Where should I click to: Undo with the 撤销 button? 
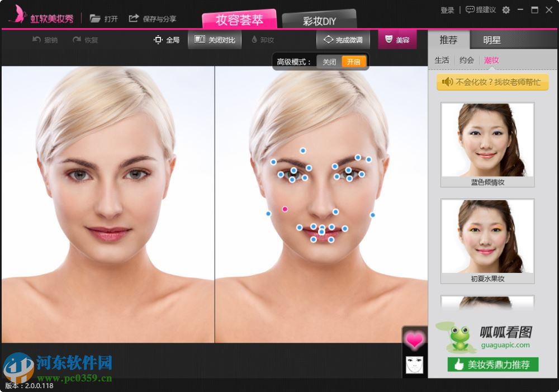tap(45, 40)
